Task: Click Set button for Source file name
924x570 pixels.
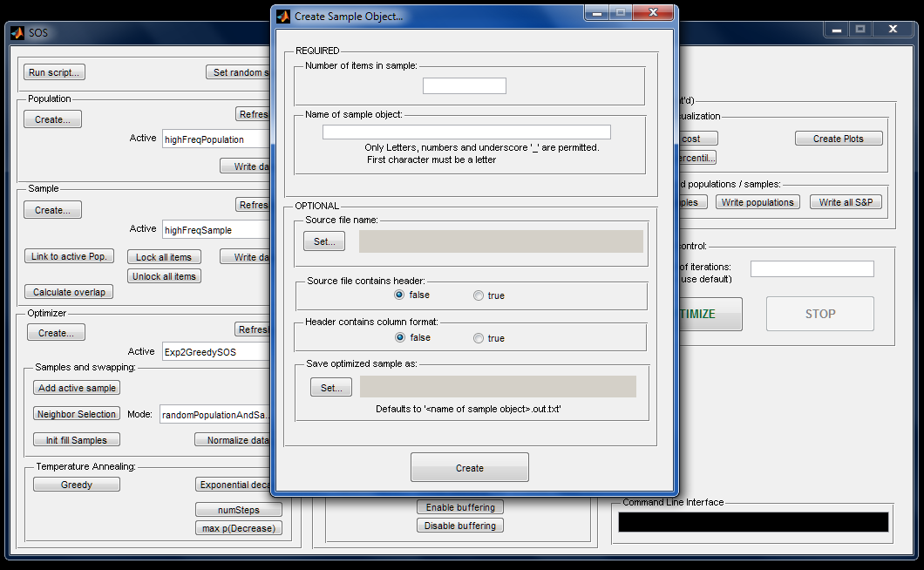Action: (324, 241)
